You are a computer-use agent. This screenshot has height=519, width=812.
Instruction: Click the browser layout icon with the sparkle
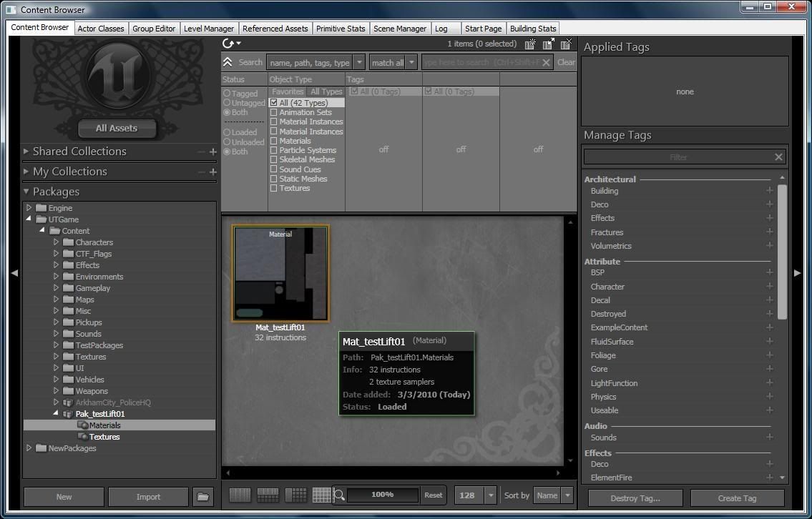(530, 44)
